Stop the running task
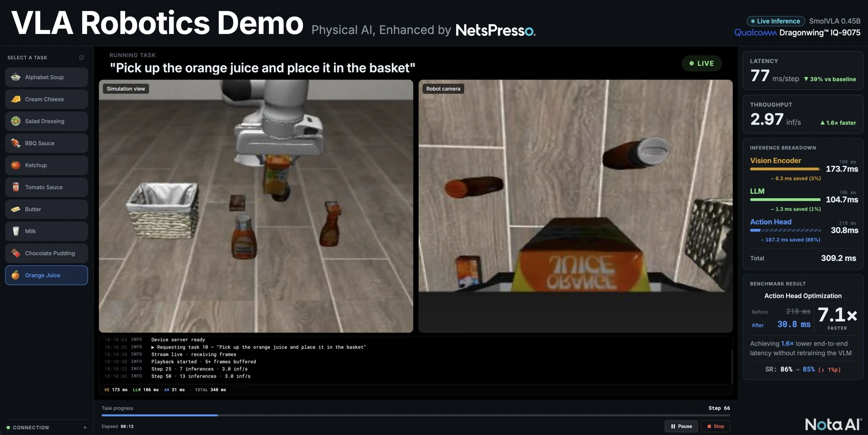 [x=716, y=426]
